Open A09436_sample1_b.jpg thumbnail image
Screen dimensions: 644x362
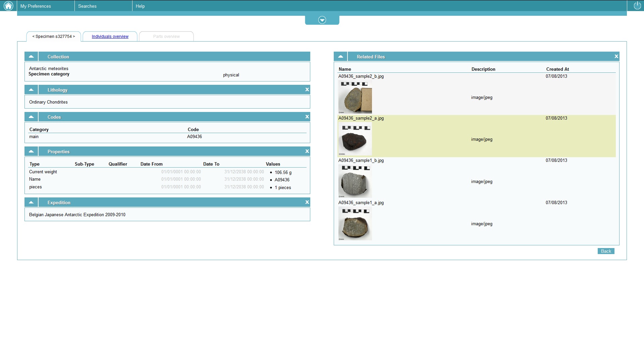click(x=355, y=181)
